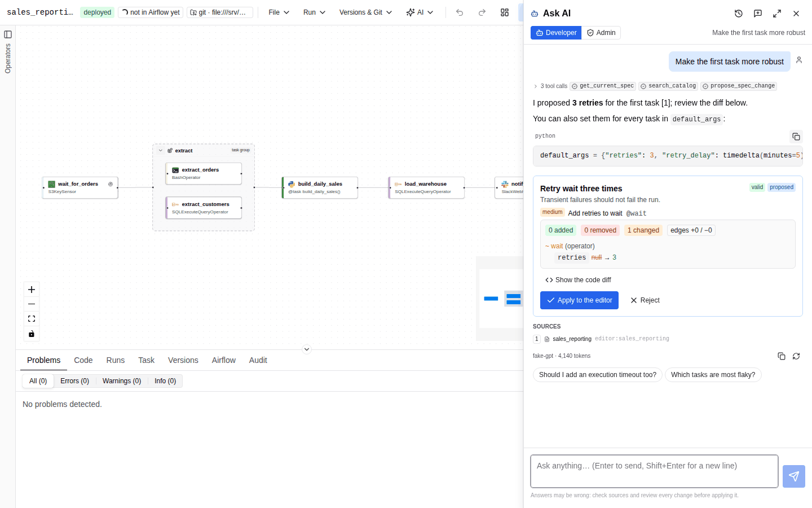Image resolution: width=812 pixels, height=508 pixels.
Task: Ask 'Which tasks are most flaky?'
Action: click(x=713, y=375)
